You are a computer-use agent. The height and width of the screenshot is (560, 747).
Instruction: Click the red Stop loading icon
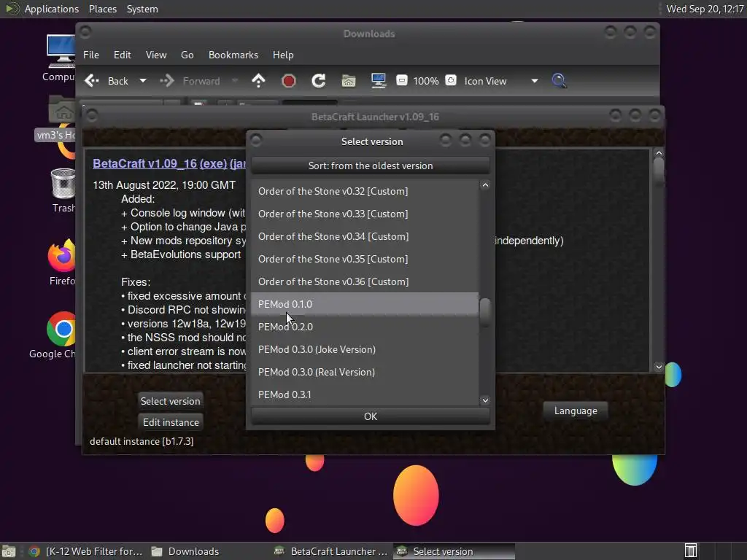(x=288, y=81)
